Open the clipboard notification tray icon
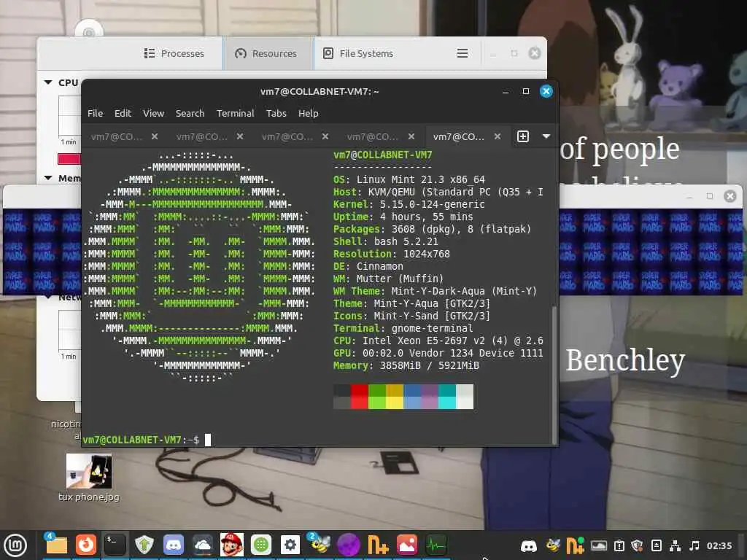This screenshot has width=747, height=560. [619, 545]
